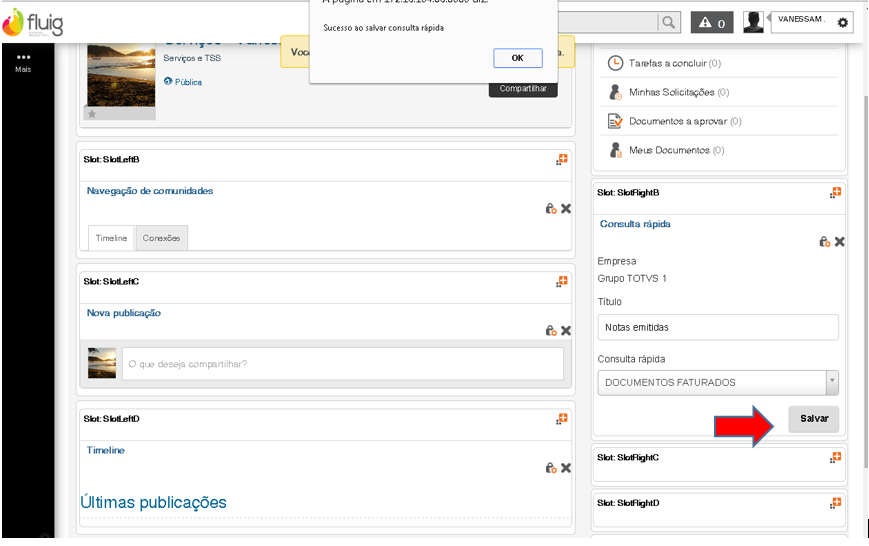Switch to the Conexões tab
The height and width of the screenshot is (546, 869).
click(161, 238)
